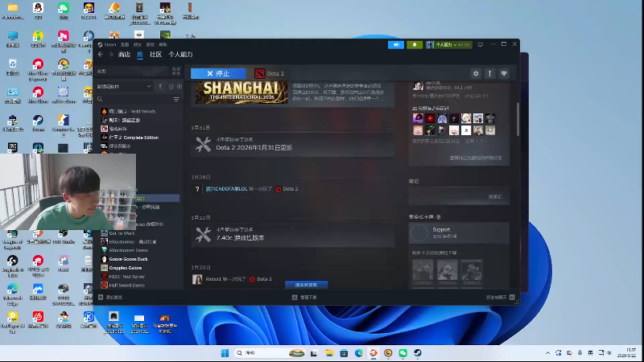Click the Dota 2 logo in the header

pyautogui.click(x=259, y=73)
